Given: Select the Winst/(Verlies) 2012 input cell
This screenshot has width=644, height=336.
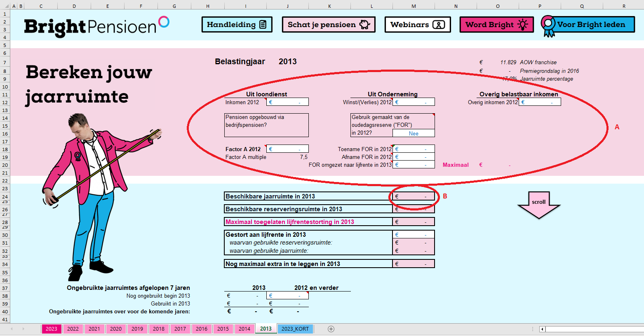Looking at the screenshot, I should click(x=414, y=102).
